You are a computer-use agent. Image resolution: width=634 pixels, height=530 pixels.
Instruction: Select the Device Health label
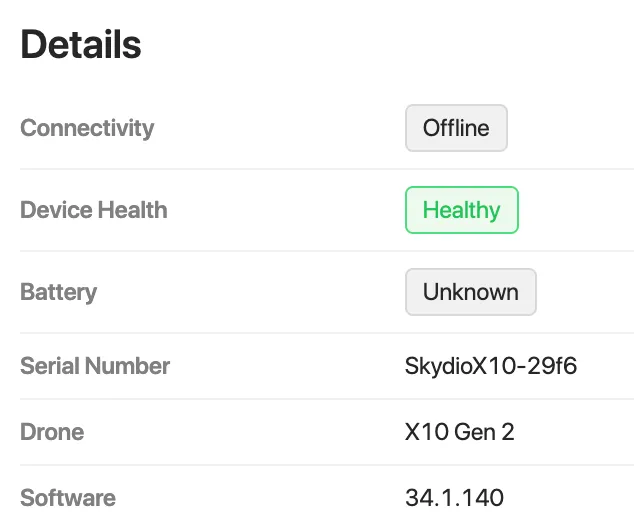click(94, 210)
